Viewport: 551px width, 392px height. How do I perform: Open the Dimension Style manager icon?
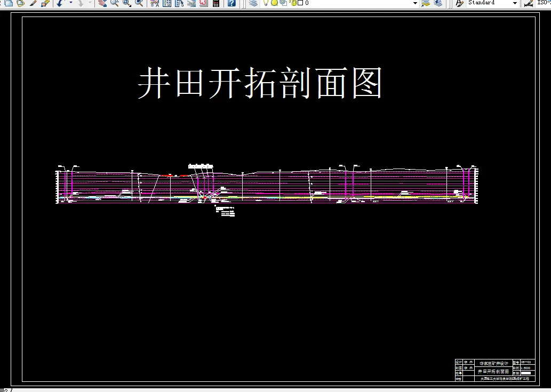tap(529, 3)
